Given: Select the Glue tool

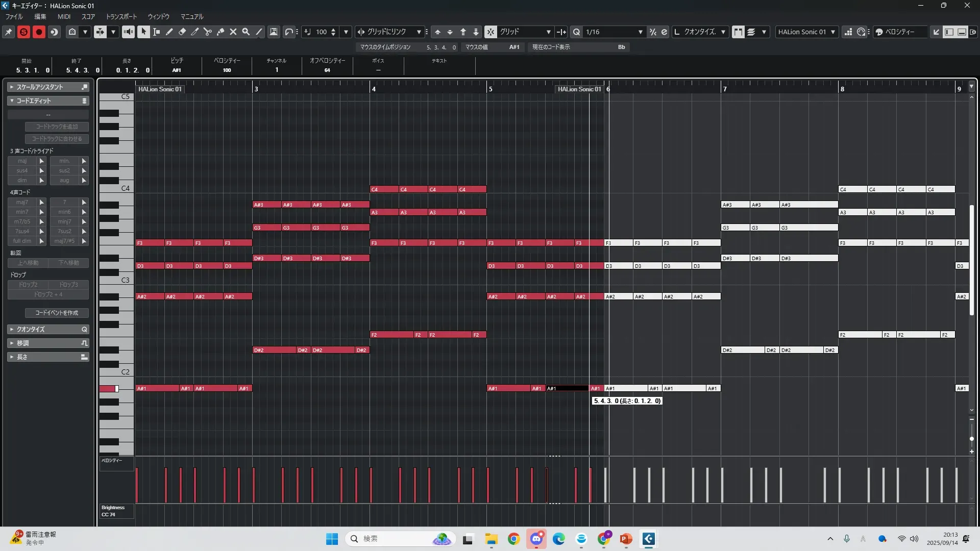Looking at the screenshot, I should pyautogui.click(x=220, y=32).
